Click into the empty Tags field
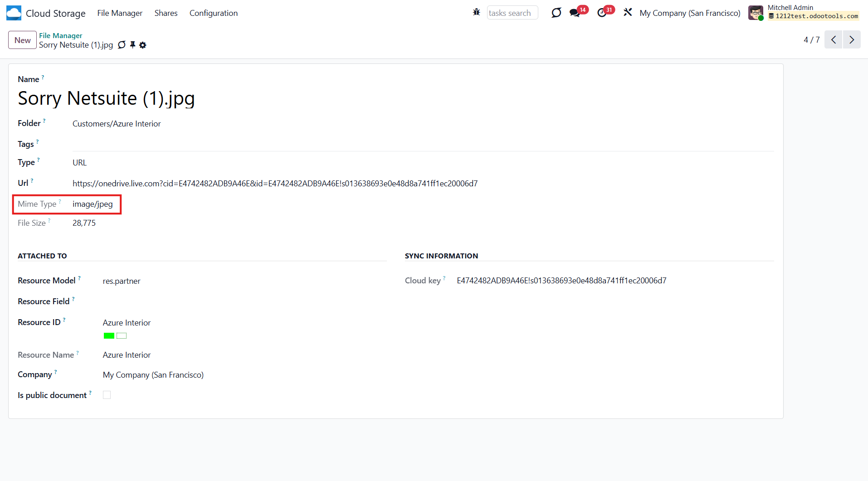Image resolution: width=868 pixels, height=481 pixels. [423, 144]
